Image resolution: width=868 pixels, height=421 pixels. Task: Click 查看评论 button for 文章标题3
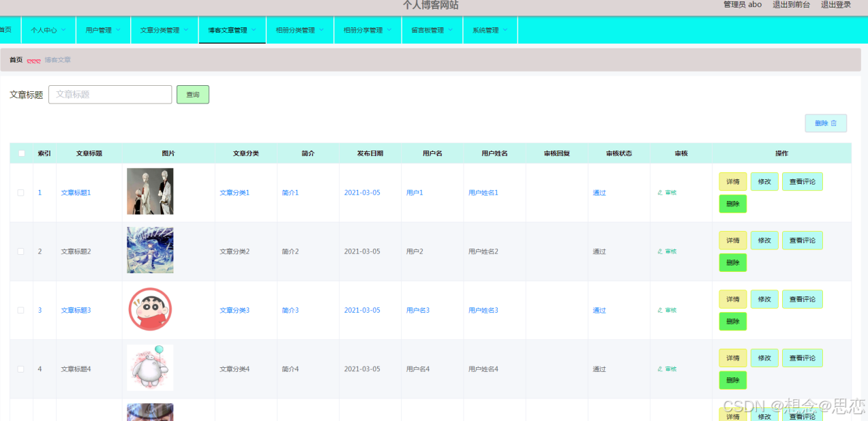[803, 299]
